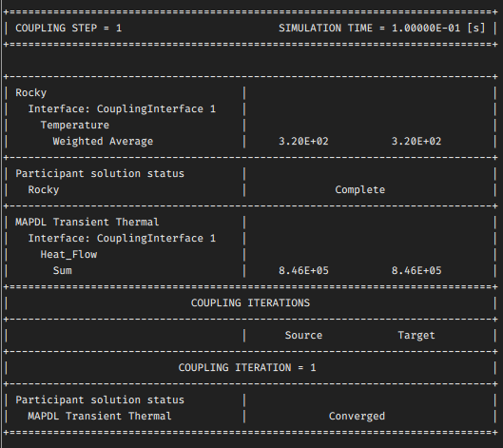Select the 'Rocky' participant heading
The width and height of the screenshot is (503, 448).
pyautogui.click(x=31, y=93)
